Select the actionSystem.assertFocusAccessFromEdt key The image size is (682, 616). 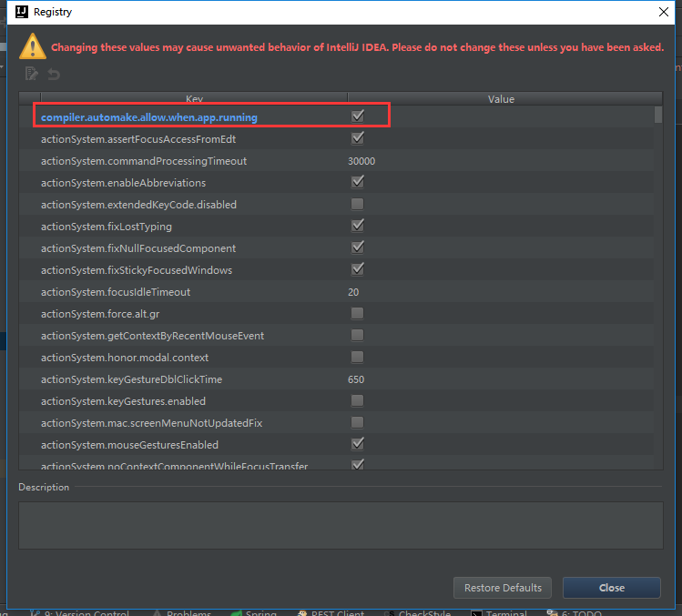pos(138,139)
